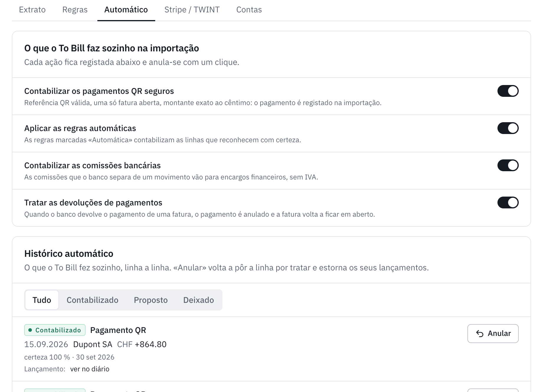Screen dimensions: 550x392
Task: Toggle Contabilizar os pagamentos QR seguros
Action: 508,91
